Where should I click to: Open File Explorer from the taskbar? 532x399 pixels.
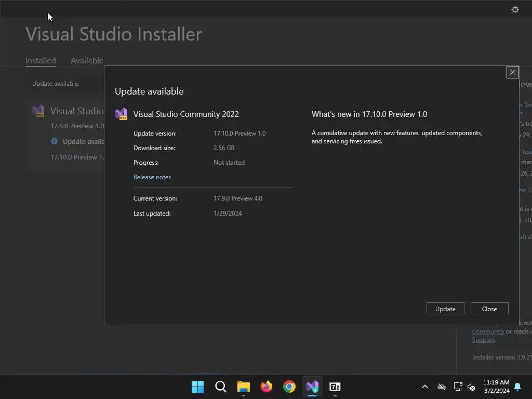coord(243,387)
